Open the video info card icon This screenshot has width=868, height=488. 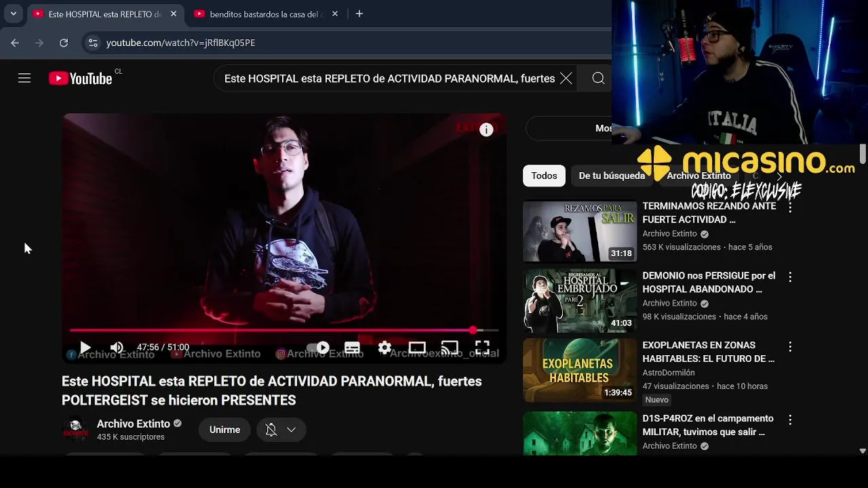tap(486, 130)
